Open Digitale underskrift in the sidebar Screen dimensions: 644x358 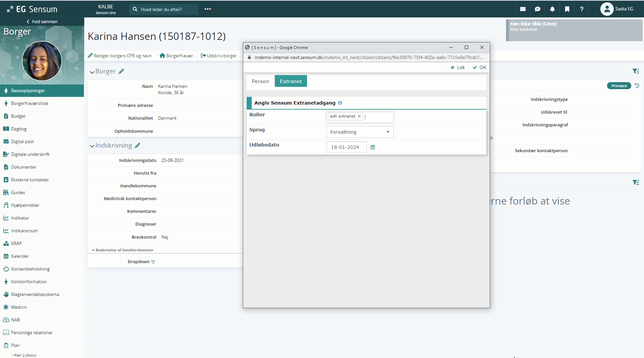(x=42, y=154)
